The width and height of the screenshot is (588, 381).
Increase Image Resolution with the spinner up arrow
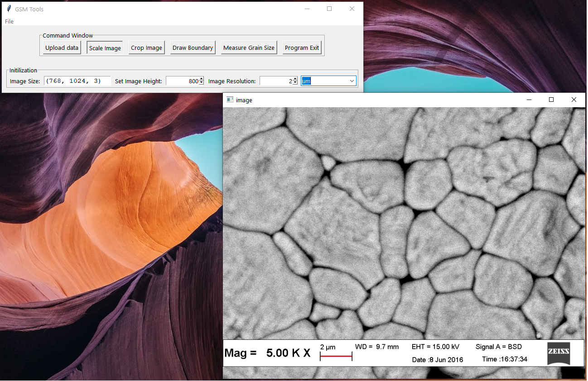295,78
